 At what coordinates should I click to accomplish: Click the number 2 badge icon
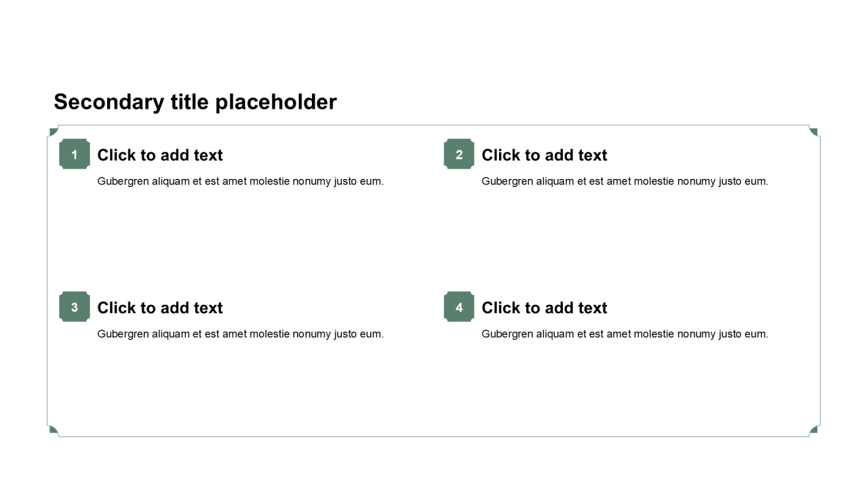459,155
